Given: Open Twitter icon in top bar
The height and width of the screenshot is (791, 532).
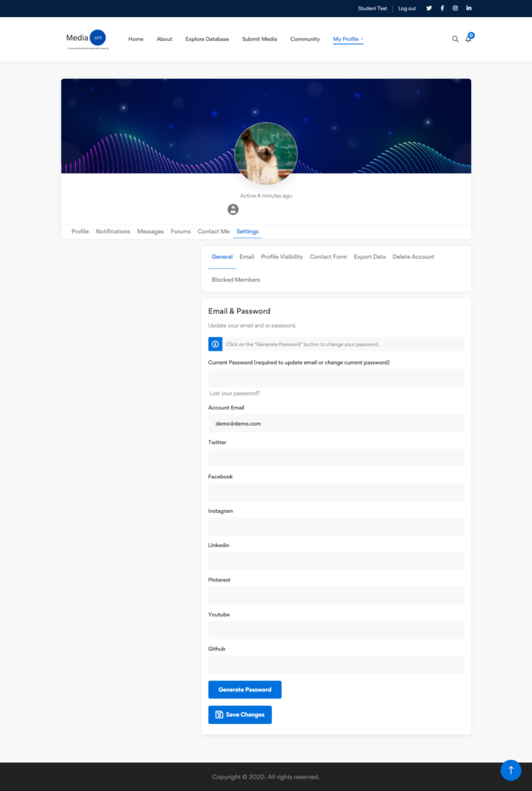Looking at the screenshot, I should click(429, 8).
